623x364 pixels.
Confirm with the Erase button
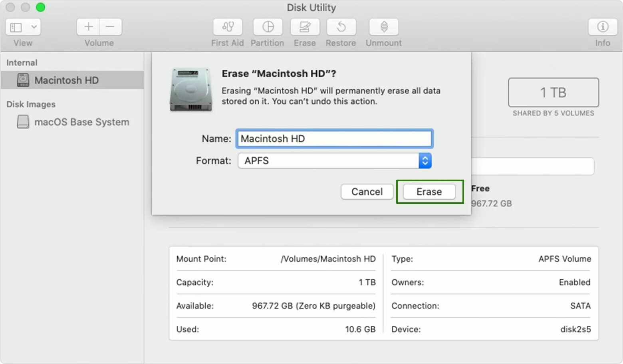(429, 192)
